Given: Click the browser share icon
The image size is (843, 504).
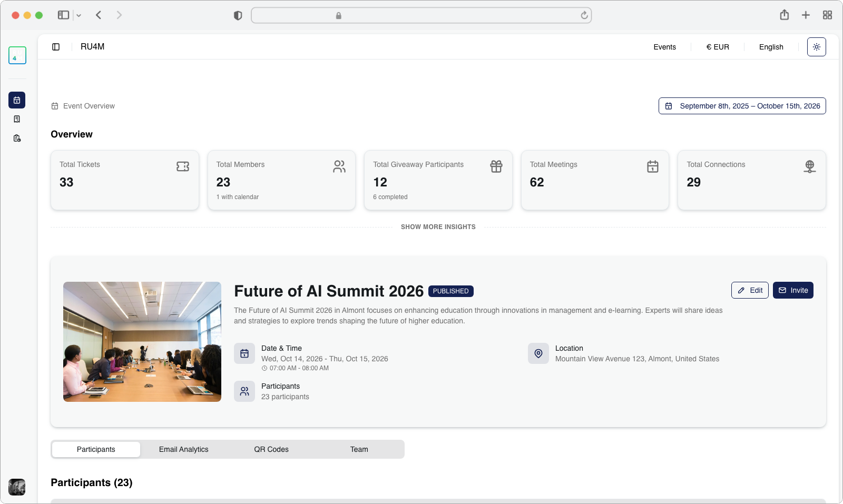Looking at the screenshot, I should tap(784, 15).
